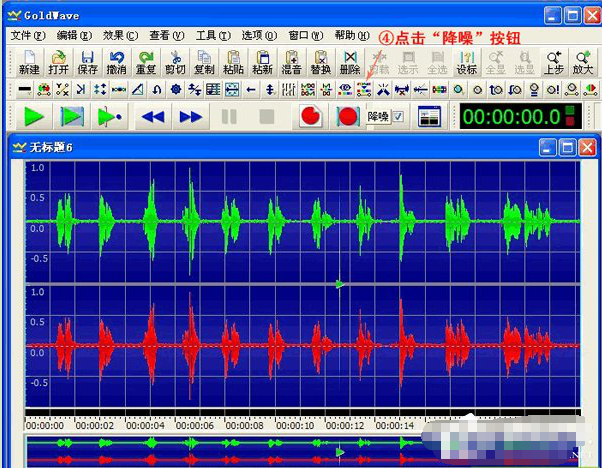Click the 混音 (Mix) toolbar icon
This screenshot has width=602, height=468.
pos(292,62)
